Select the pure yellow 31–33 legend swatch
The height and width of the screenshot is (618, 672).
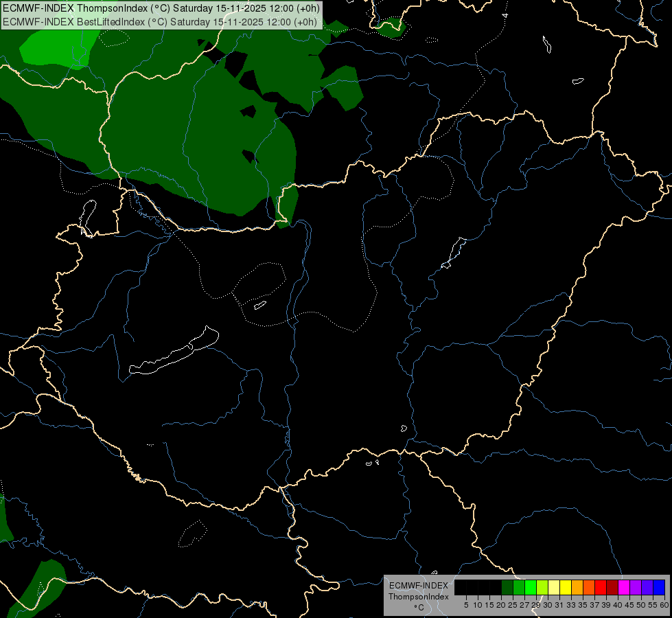pos(566,587)
